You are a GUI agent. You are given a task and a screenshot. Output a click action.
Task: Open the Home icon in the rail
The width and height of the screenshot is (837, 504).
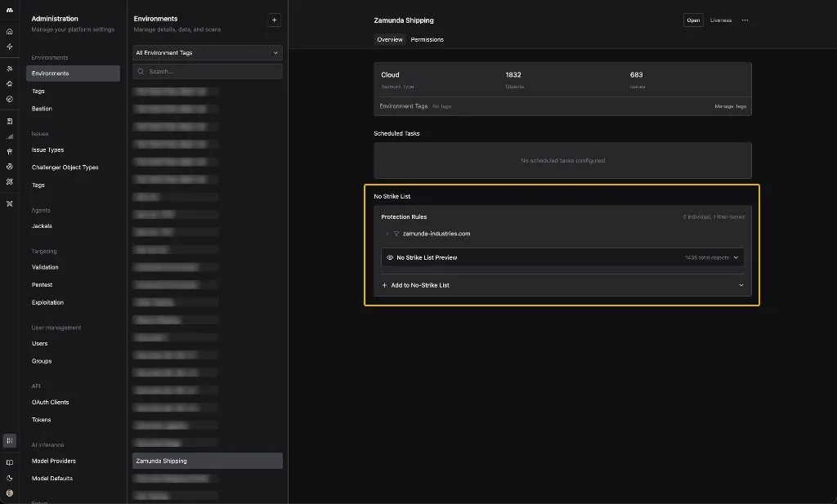click(10, 32)
